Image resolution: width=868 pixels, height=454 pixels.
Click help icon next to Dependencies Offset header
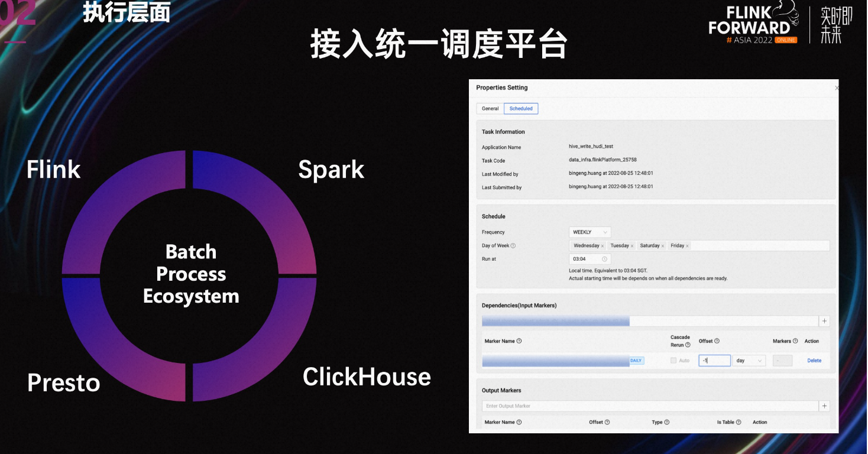(x=717, y=341)
